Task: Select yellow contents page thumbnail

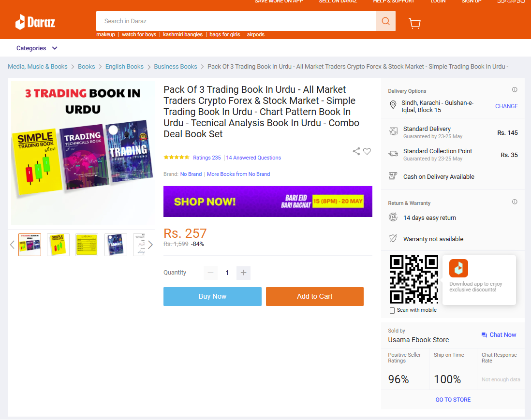Action: pos(87,245)
